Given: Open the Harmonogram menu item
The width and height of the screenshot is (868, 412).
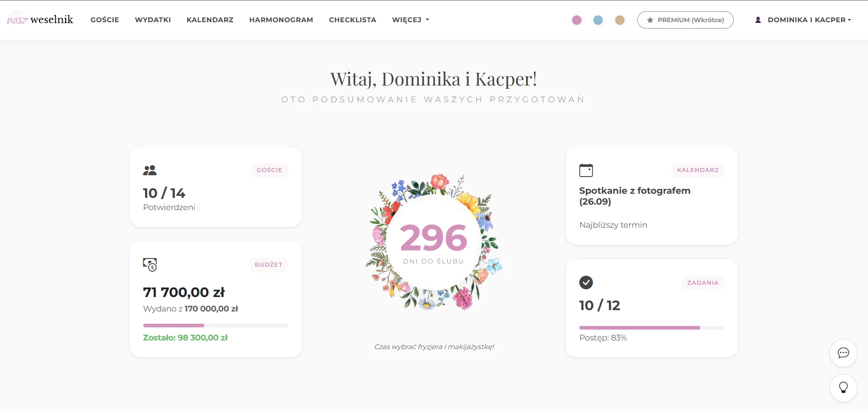Looking at the screenshot, I should coord(281,20).
